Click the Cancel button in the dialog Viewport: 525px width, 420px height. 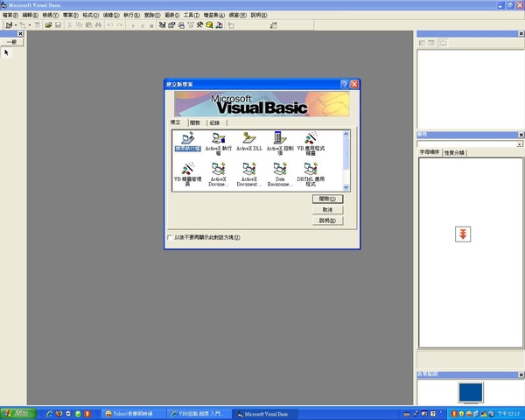(x=327, y=210)
